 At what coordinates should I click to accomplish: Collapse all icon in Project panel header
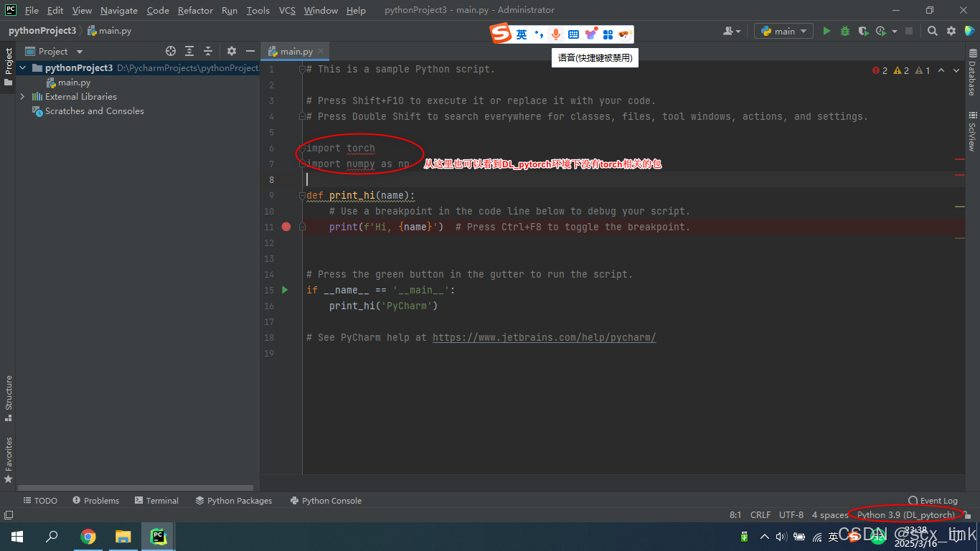[208, 51]
